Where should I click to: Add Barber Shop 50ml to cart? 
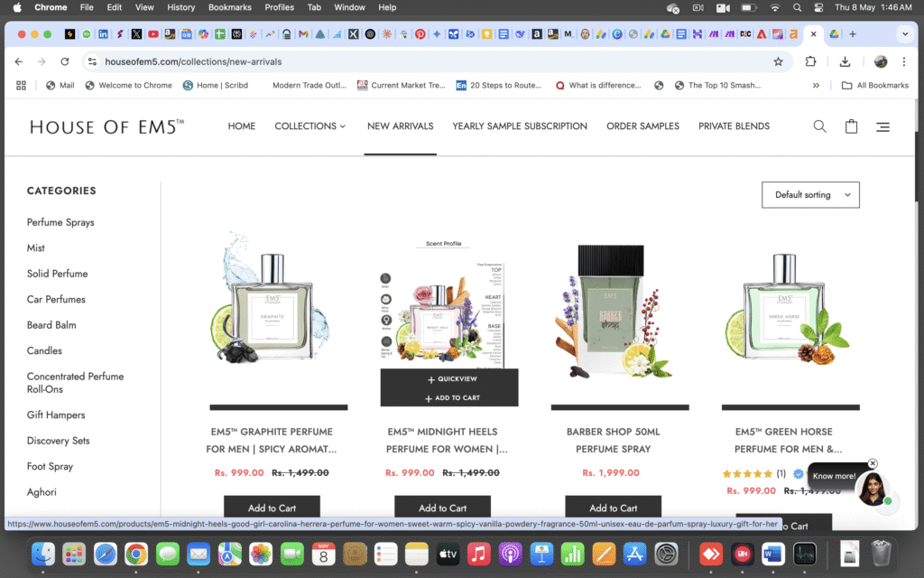[x=614, y=508]
